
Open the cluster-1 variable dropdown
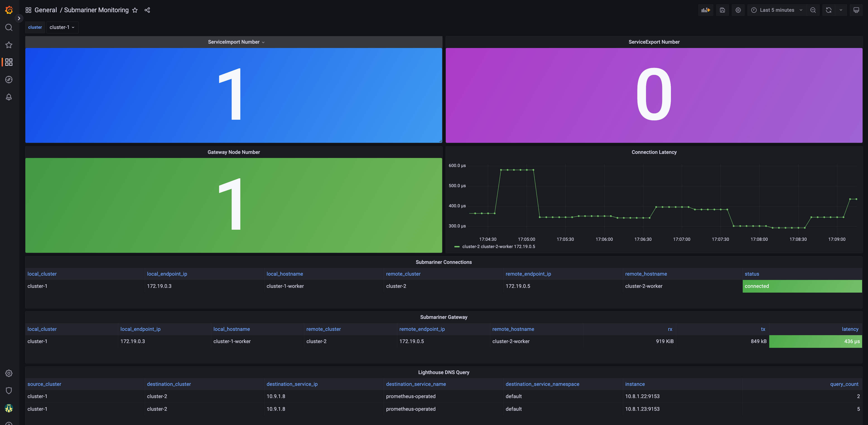point(62,27)
